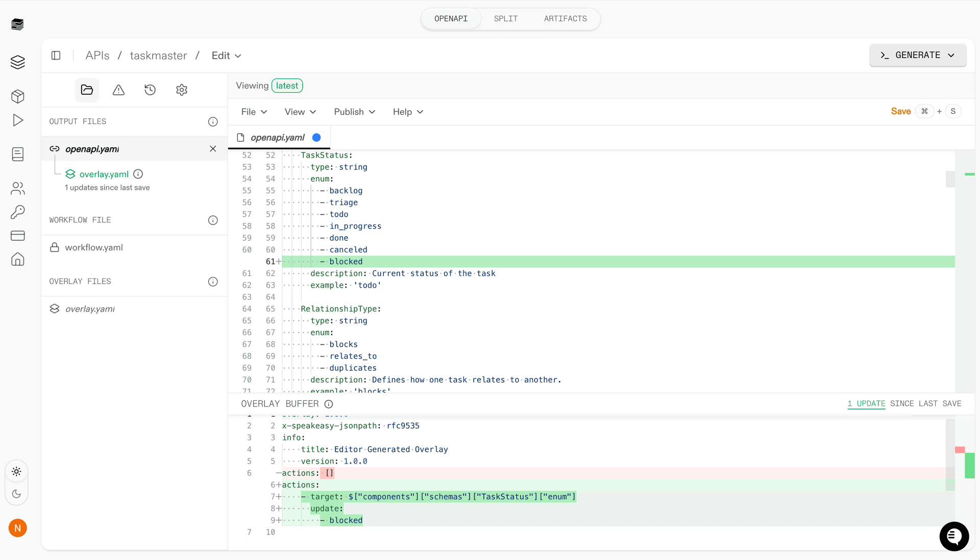The image size is (980, 560).
Task: Open the 1 UPDATE link in overlay buffer
Action: point(866,403)
